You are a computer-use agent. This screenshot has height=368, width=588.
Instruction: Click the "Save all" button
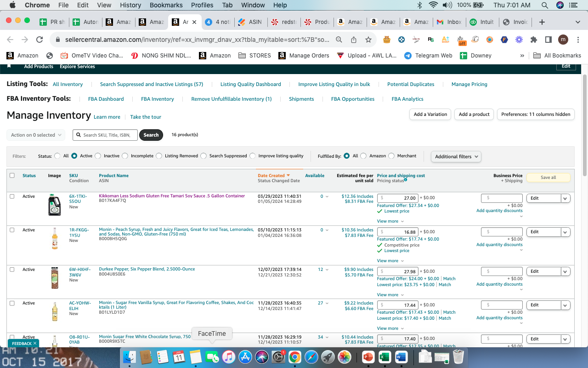pos(548,178)
